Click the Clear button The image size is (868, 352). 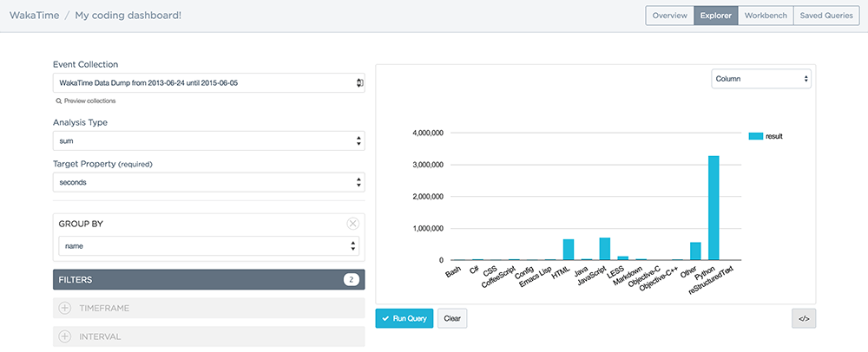(x=452, y=319)
